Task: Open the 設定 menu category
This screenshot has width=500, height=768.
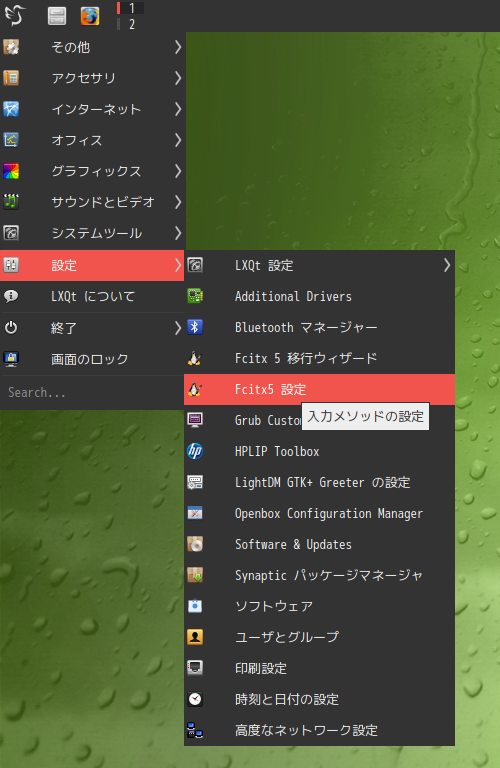Action: pyautogui.click(x=92, y=265)
